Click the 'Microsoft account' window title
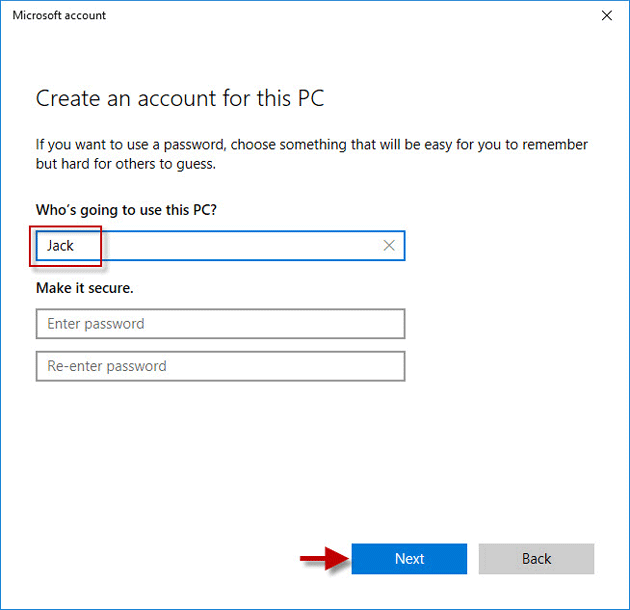Viewport: 630px width, 610px height. [x=59, y=15]
